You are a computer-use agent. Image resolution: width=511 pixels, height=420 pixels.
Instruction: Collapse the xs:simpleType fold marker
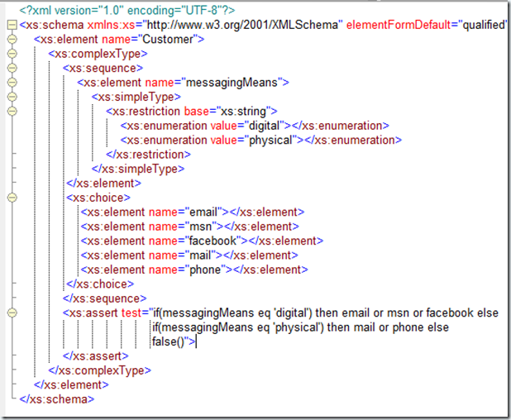click(x=11, y=97)
